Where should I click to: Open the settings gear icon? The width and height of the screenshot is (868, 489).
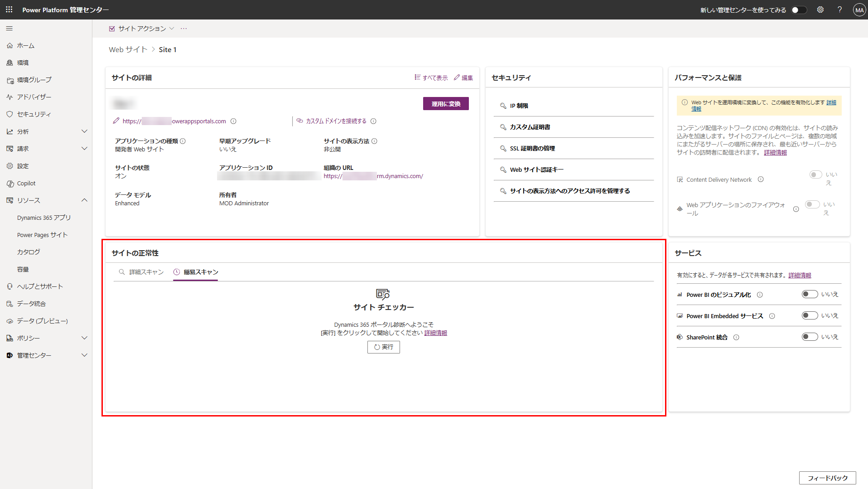pyautogui.click(x=820, y=10)
